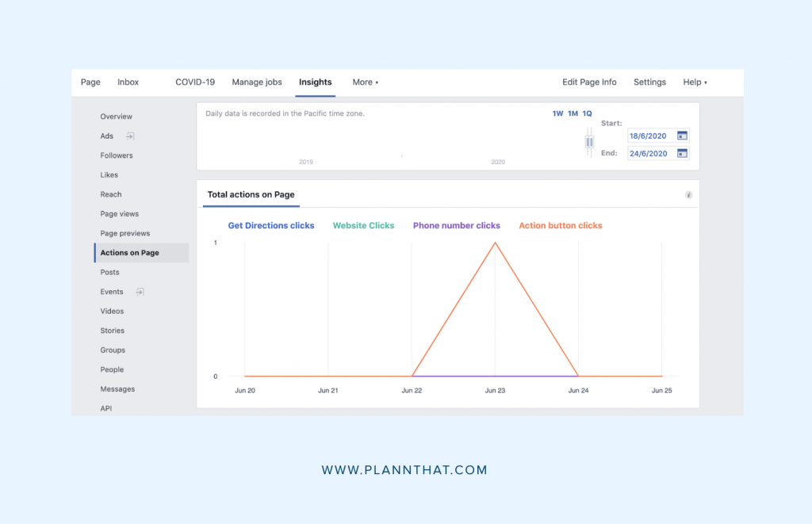
Task: Click the Jun 22 axis label
Action: [x=412, y=390]
